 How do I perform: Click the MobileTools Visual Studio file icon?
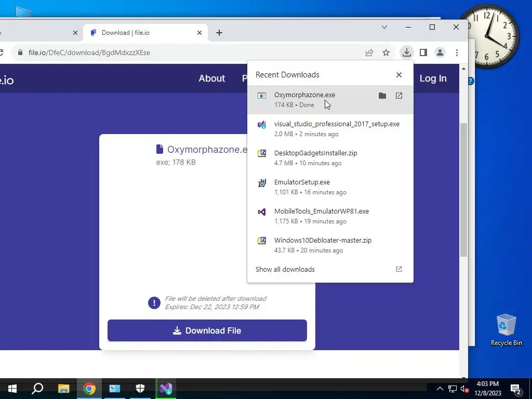pos(262,212)
